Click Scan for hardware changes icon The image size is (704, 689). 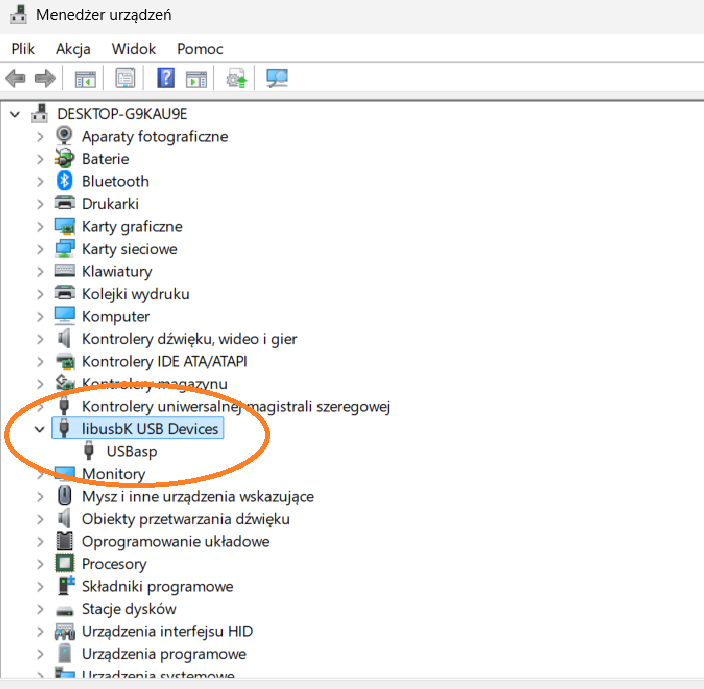(277, 78)
